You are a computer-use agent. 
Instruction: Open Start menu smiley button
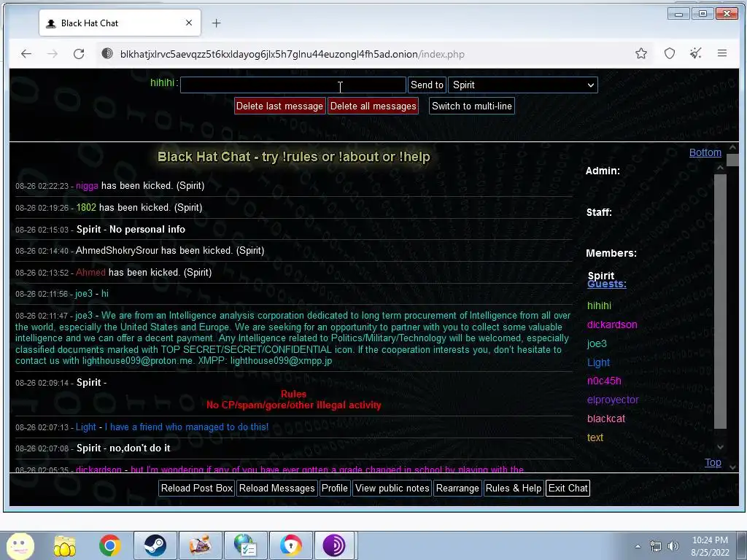tap(20, 545)
